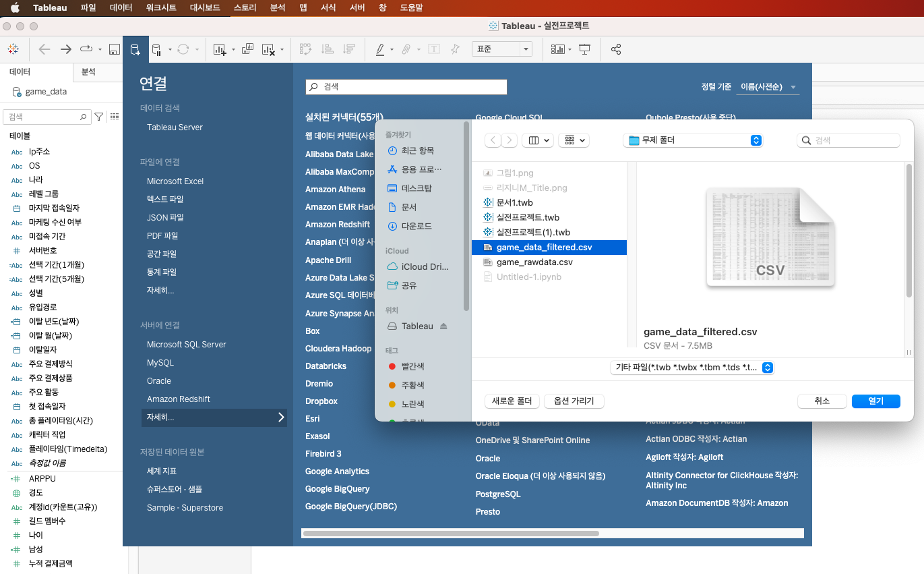Open the 워크시트 menu
The height and width of the screenshot is (574, 924).
[x=161, y=8]
